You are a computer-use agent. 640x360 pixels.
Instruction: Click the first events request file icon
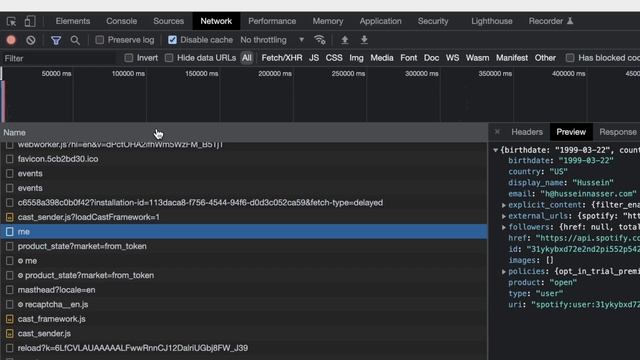(9, 173)
